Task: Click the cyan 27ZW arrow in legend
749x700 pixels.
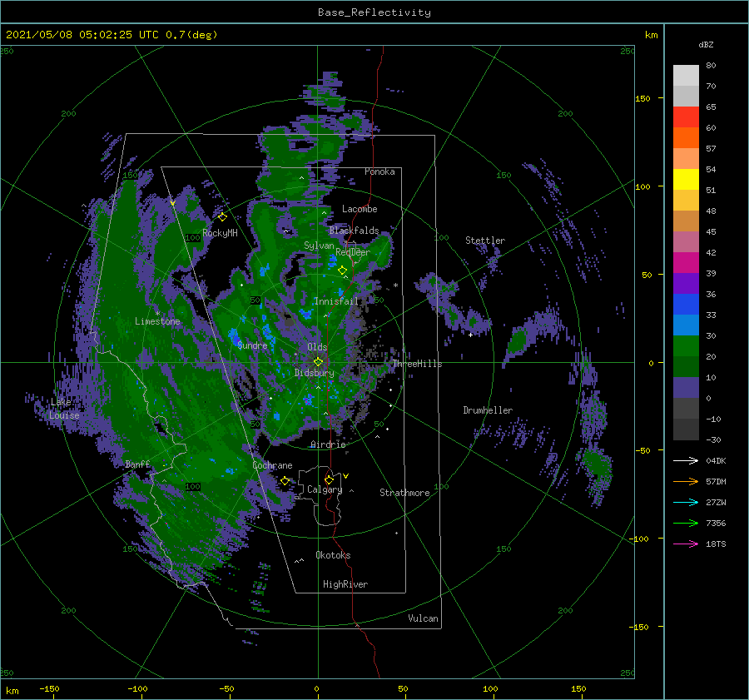Action: point(686,502)
